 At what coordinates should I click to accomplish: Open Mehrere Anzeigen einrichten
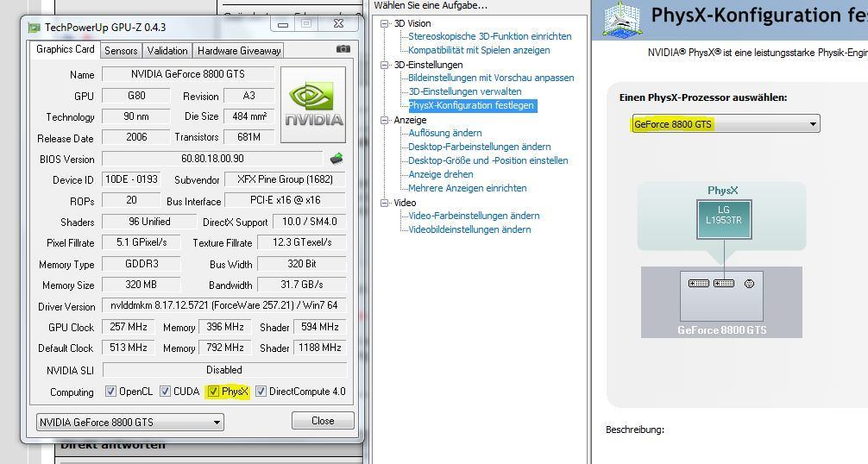tap(468, 188)
